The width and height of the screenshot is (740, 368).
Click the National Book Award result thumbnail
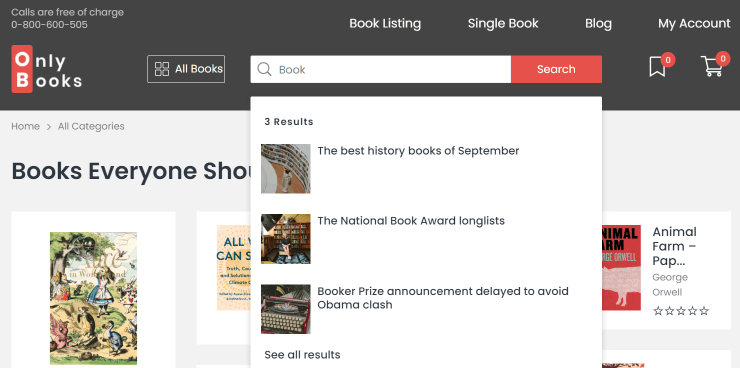(x=286, y=239)
